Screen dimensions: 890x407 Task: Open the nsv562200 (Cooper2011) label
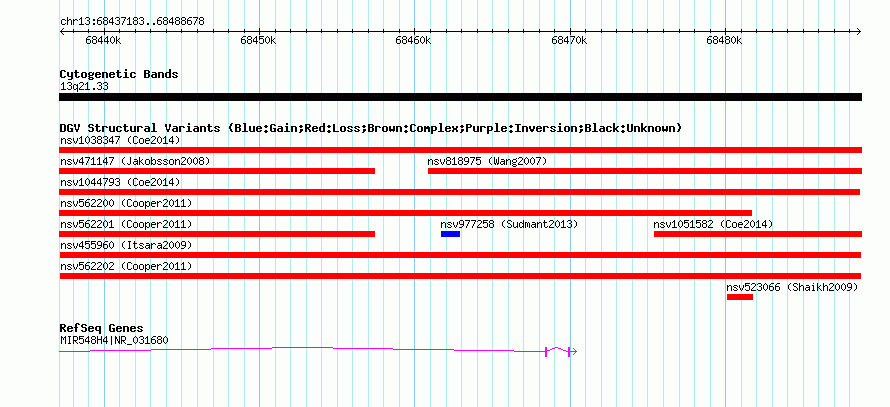(126, 203)
